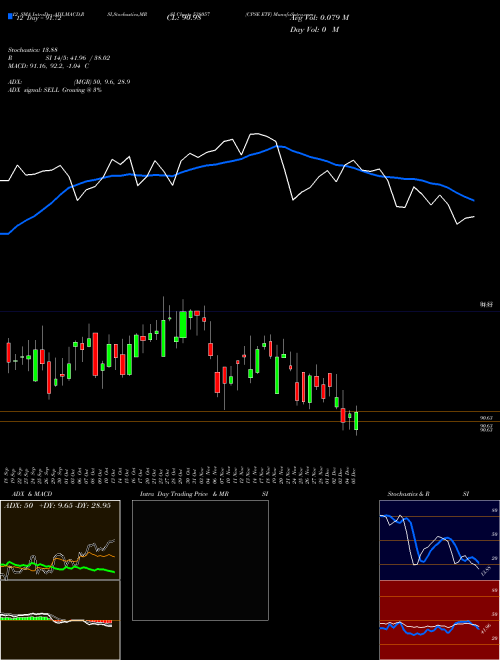Click the 'Avg Vol: 0.079 M' text

320,18
